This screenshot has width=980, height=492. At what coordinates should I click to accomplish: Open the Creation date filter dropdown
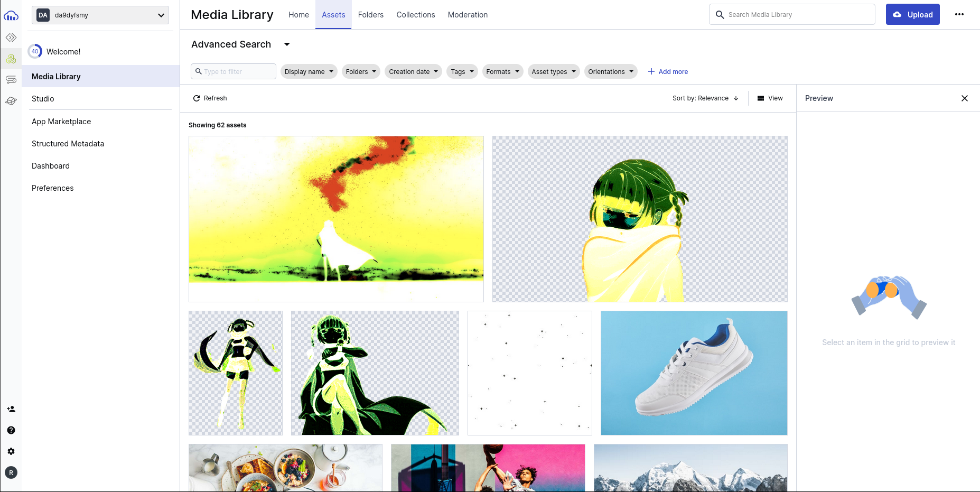tap(413, 72)
